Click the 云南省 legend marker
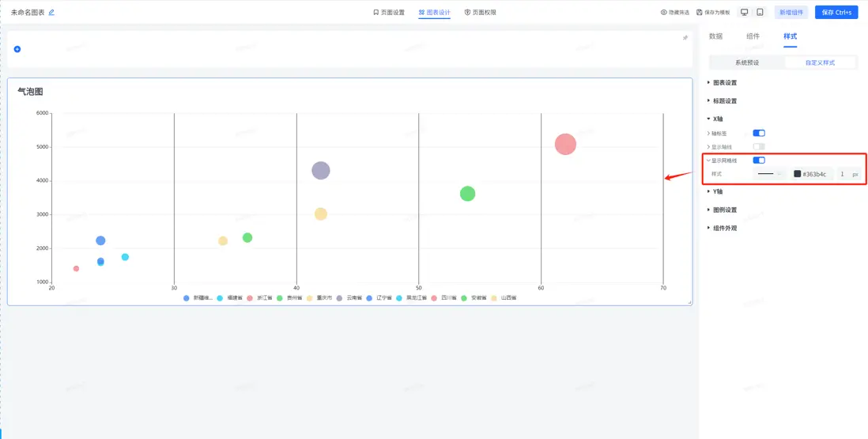Viewport: 868px width, 439px height. [x=339, y=298]
